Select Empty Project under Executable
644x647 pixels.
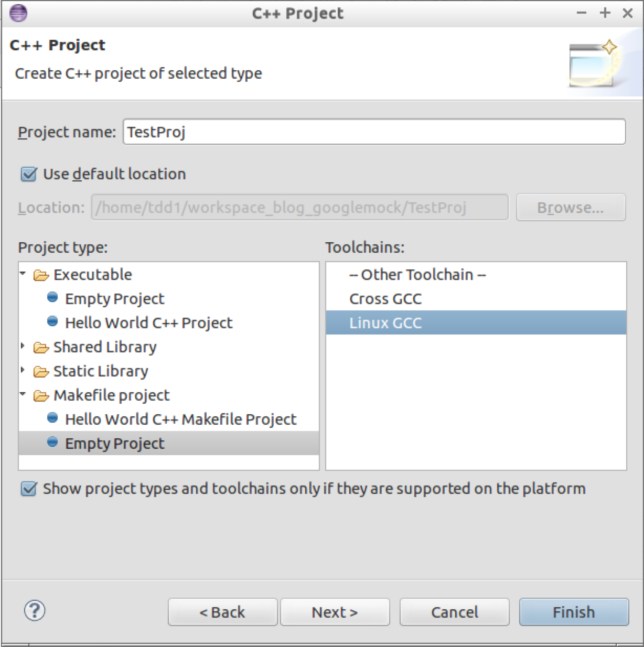(x=114, y=299)
